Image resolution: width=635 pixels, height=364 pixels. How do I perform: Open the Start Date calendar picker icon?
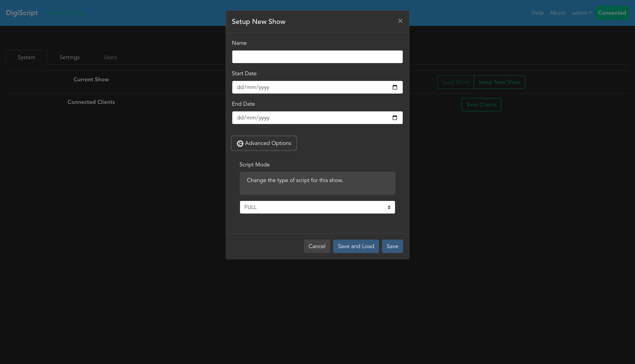[395, 87]
